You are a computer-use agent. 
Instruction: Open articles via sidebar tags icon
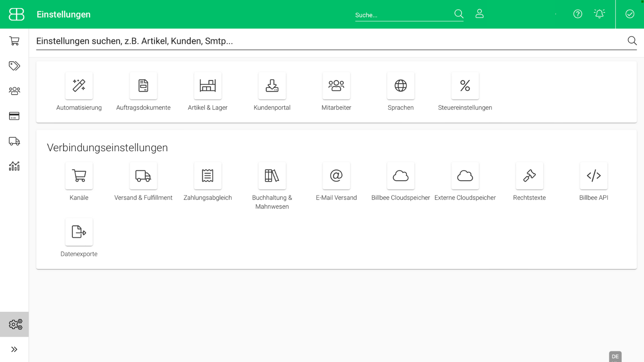point(14,66)
